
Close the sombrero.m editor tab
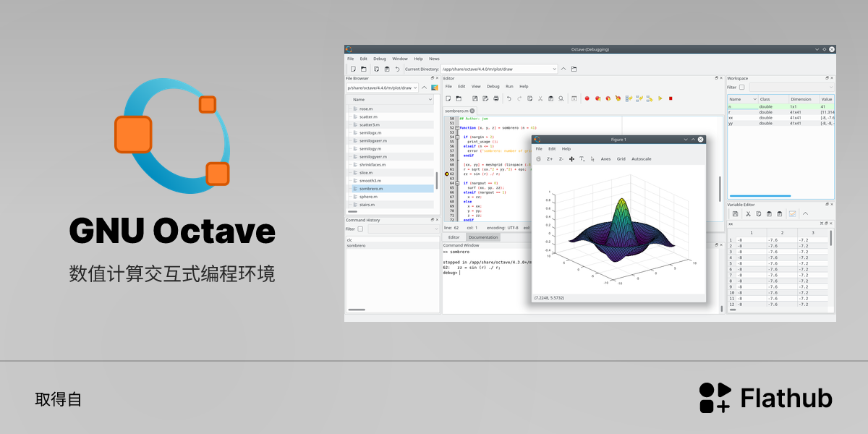tap(472, 111)
